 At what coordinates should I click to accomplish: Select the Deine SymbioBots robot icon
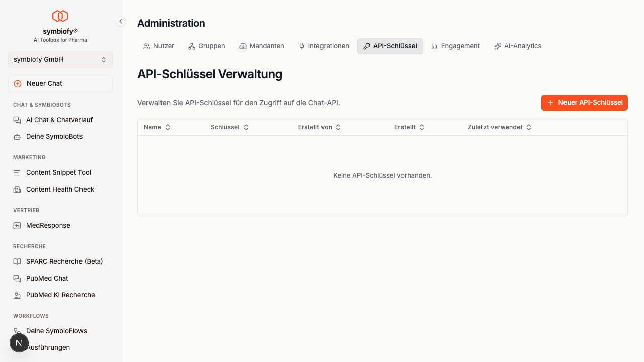18,136
